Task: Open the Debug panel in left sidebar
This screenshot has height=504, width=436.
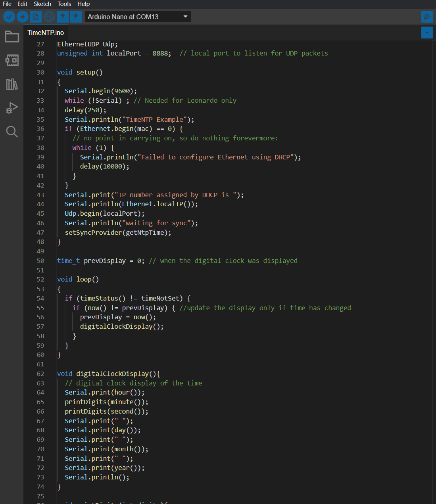Action: pyautogui.click(x=12, y=108)
